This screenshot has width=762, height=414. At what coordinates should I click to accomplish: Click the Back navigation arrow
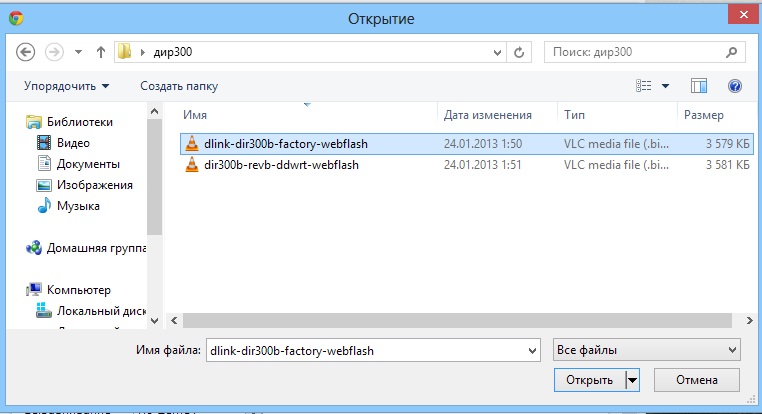point(25,52)
